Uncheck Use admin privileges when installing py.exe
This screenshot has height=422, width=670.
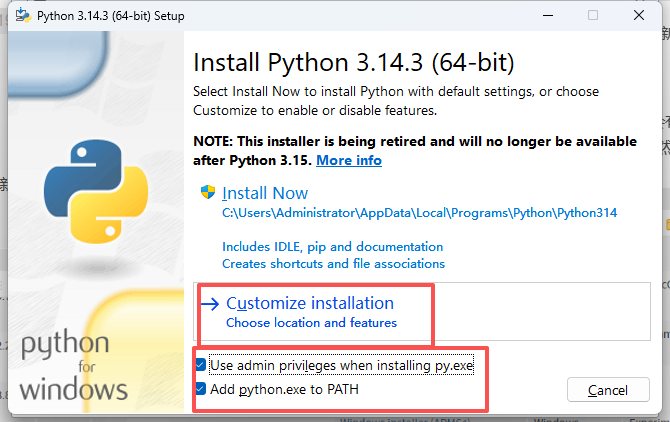201,365
